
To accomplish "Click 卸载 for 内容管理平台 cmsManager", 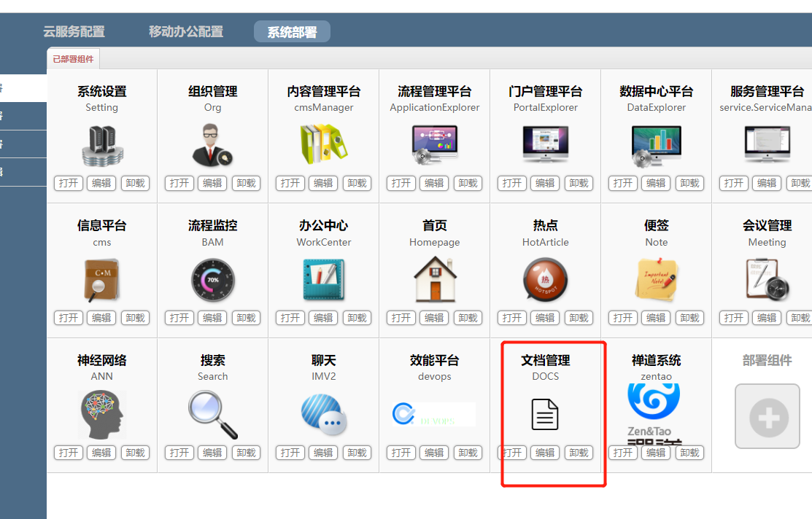I will click(x=357, y=183).
